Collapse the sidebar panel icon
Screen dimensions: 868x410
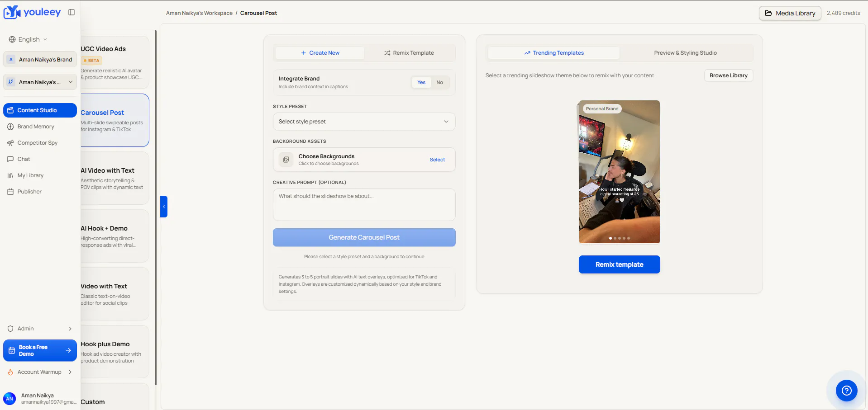click(72, 12)
